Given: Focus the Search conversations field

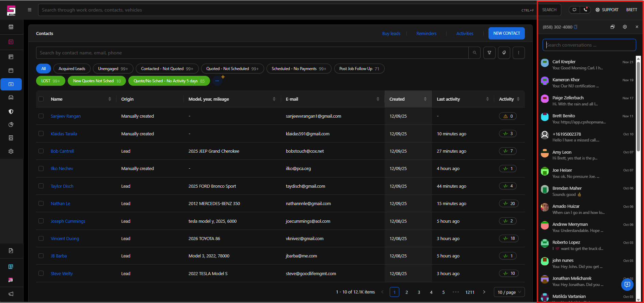Looking at the screenshot, I should pyautogui.click(x=589, y=45).
